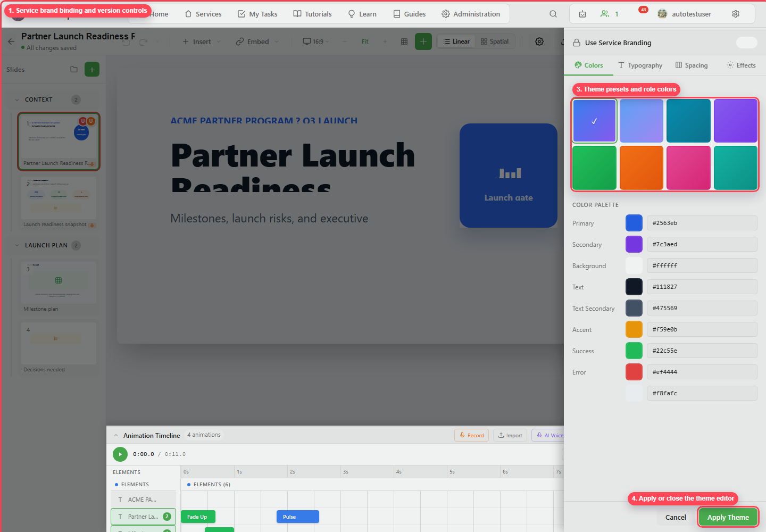
Task: Switch to Linear view mode
Action: tap(457, 41)
